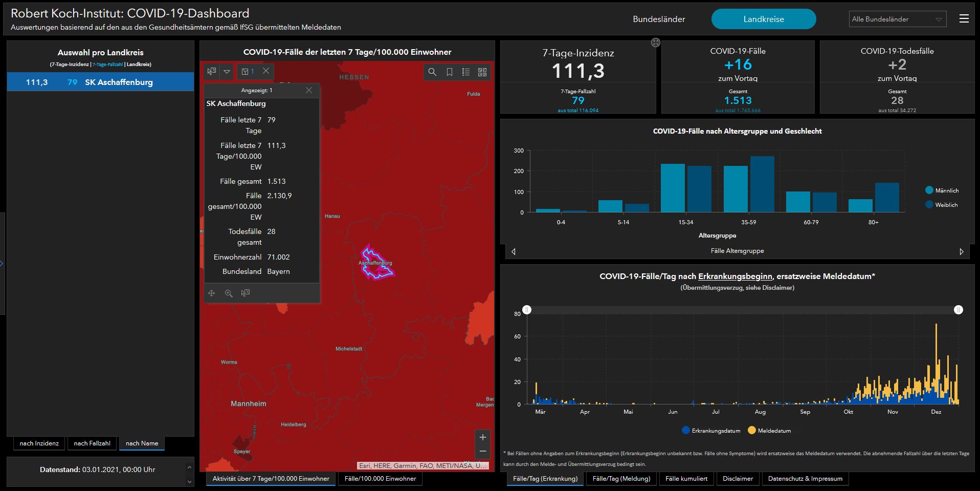Image resolution: width=980 pixels, height=491 pixels.
Task: Expand selection tool options dropdown arrow
Action: [227, 71]
